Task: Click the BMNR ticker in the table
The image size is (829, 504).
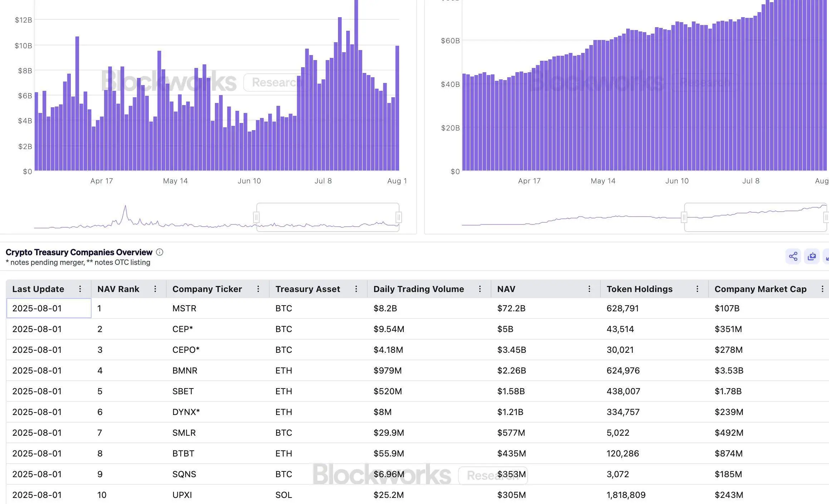Action: [185, 370]
